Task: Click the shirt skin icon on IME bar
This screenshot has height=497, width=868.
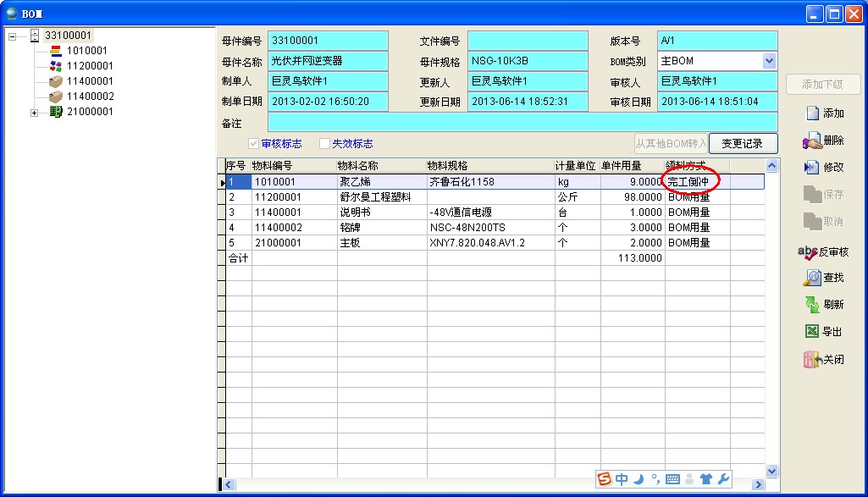Action: click(x=705, y=479)
